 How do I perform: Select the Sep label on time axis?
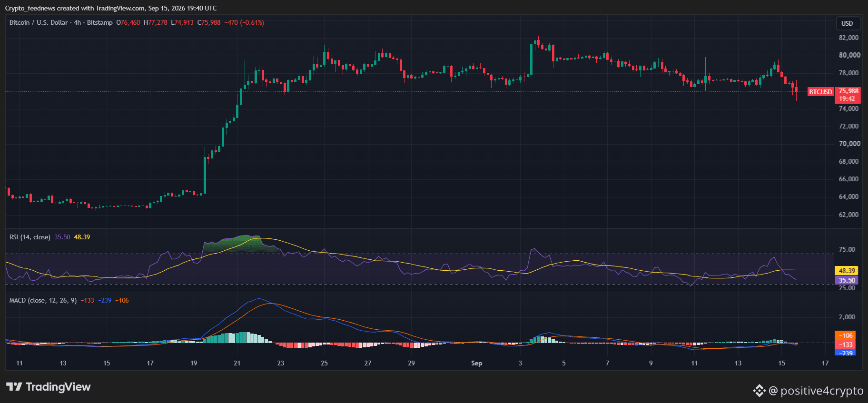476,363
